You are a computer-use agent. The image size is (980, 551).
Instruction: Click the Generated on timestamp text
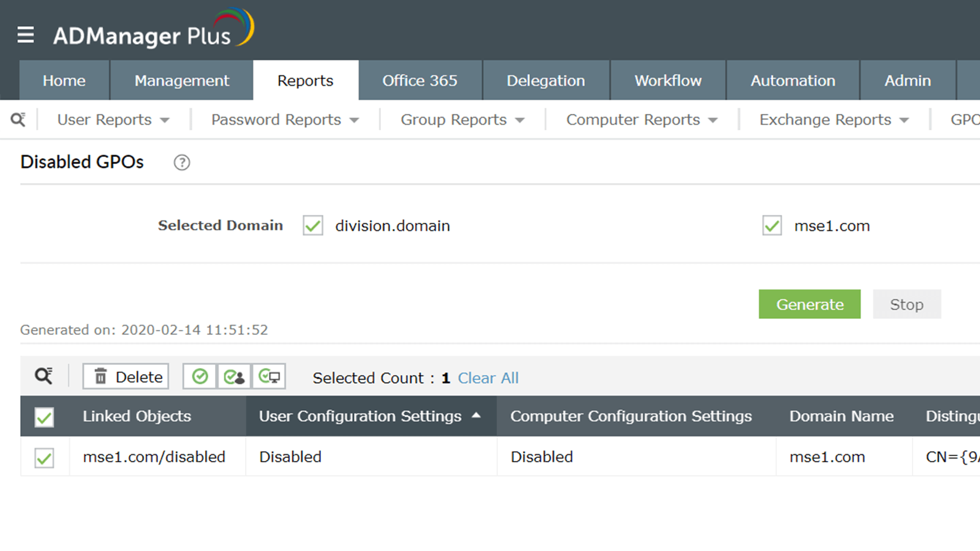(x=144, y=330)
